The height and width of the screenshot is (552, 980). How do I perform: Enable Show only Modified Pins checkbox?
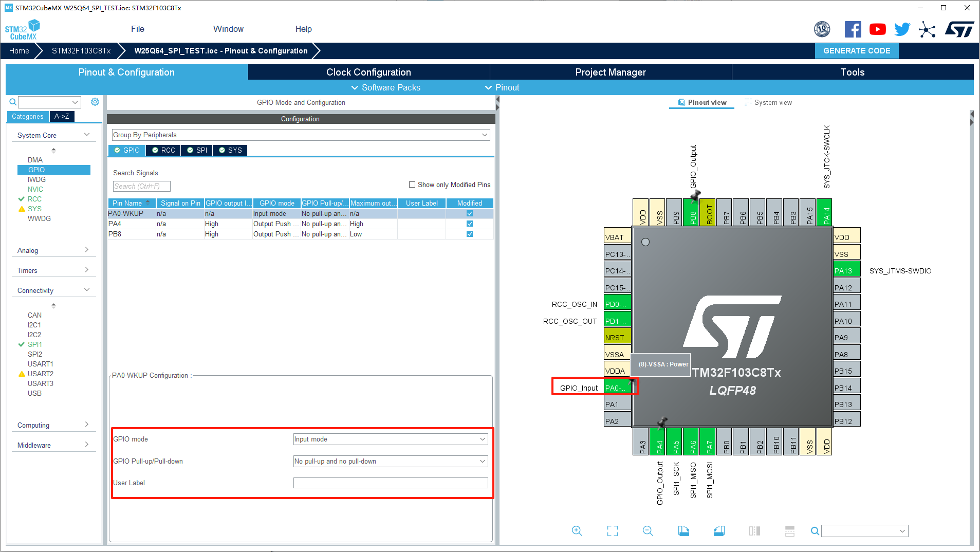pyautogui.click(x=412, y=185)
